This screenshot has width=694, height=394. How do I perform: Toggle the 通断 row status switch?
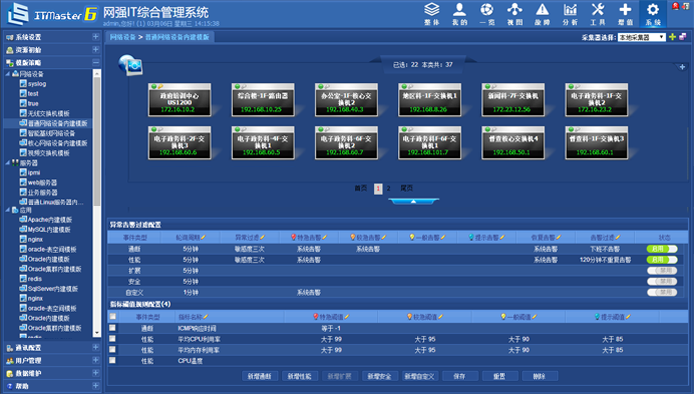pyautogui.click(x=662, y=249)
